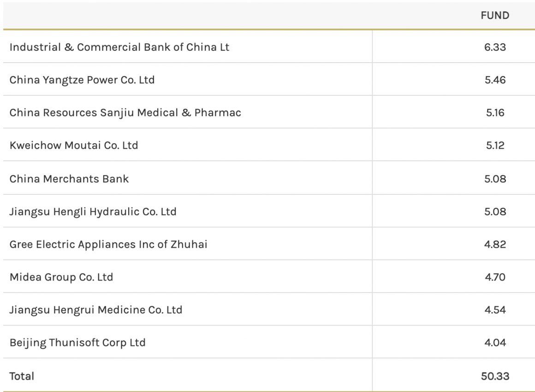Select China Resources Sanjiu Medical & Pharmac
This screenshot has height=392, width=535.
point(125,113)
